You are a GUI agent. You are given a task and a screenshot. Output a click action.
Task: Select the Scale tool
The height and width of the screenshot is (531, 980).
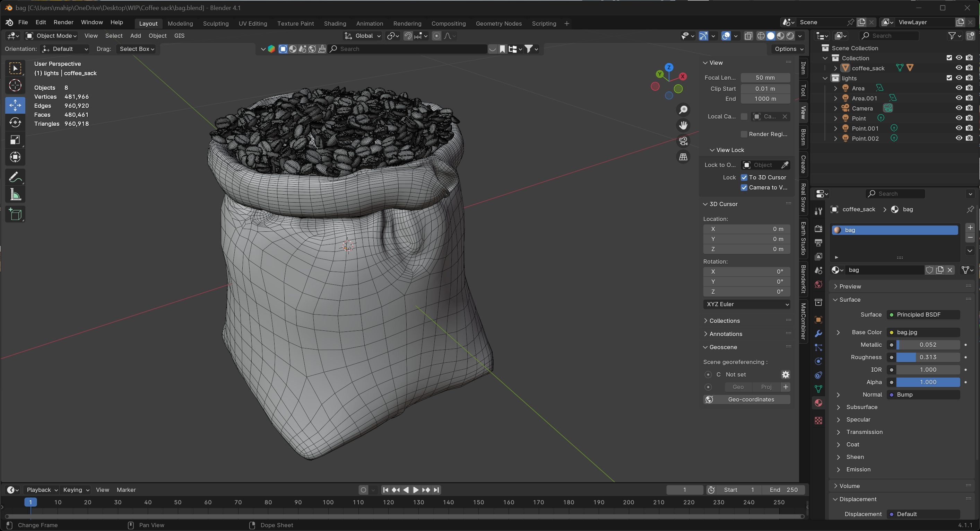15,140
